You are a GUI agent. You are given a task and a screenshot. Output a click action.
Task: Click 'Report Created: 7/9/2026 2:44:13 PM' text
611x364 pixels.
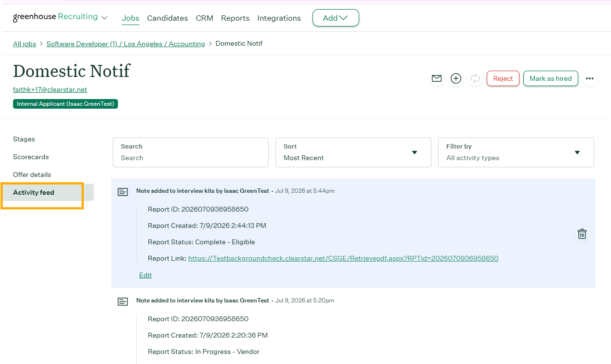coord(207,226)
